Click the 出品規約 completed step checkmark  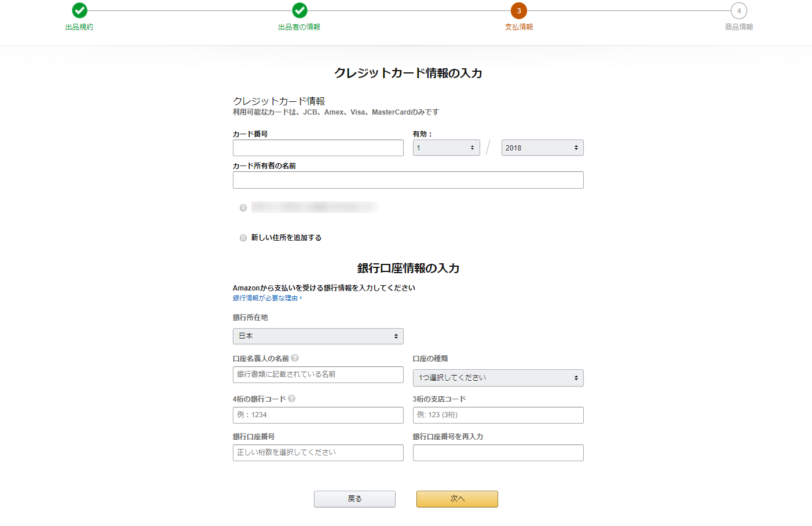79,10
